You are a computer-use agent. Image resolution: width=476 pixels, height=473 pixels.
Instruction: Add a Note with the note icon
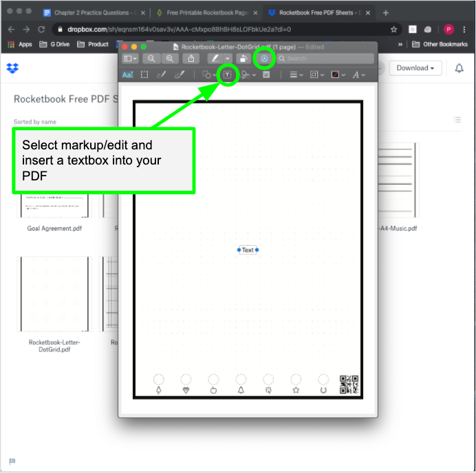[x=266, y=75]
